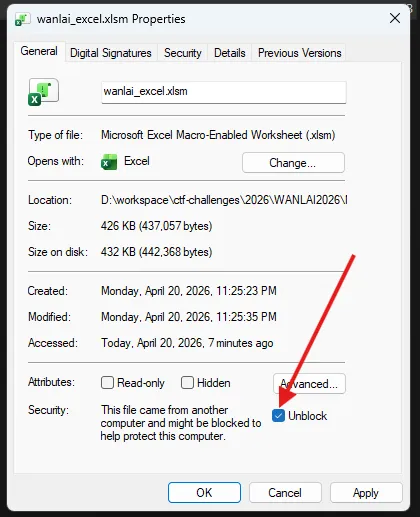Toggle the Hidden checkbox
The height and width of the screenshot is (517, 420).
(x=187, y=383)
